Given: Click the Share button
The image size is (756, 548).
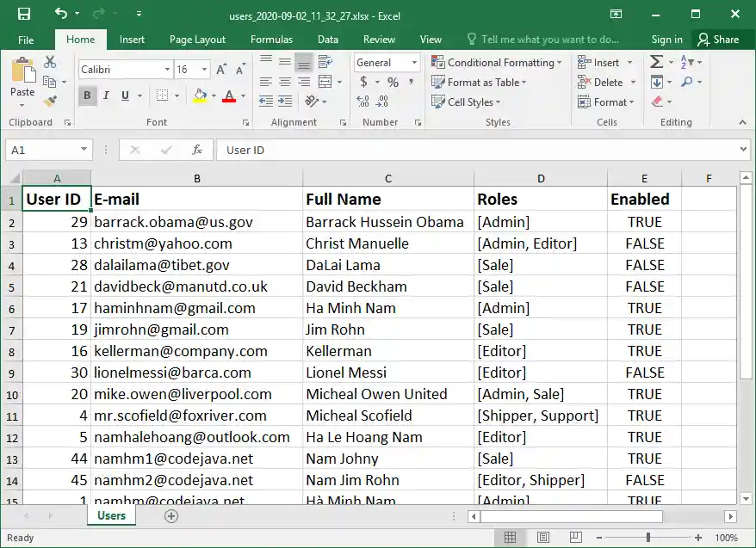Looking at the screenshot, I should (x=726, y=39).
